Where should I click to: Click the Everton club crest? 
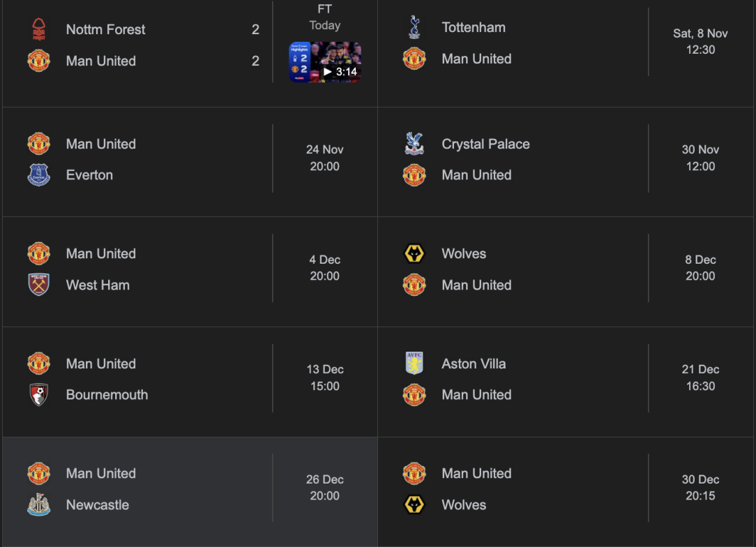(39, 175)
